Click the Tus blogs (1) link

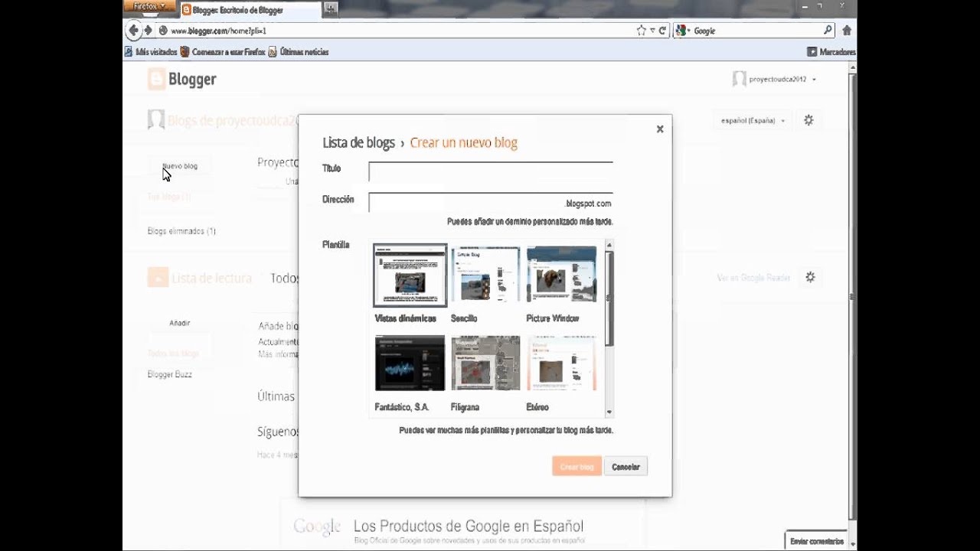(x=169, y=197)
